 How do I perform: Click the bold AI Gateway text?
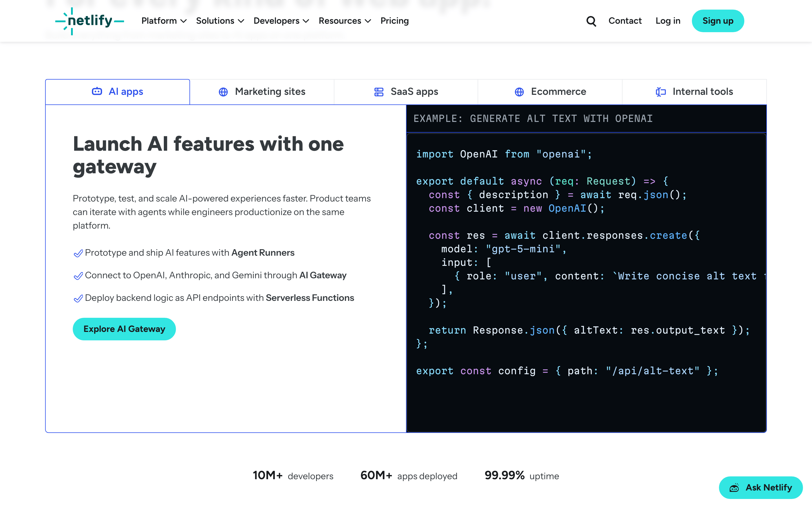point(323,275)
